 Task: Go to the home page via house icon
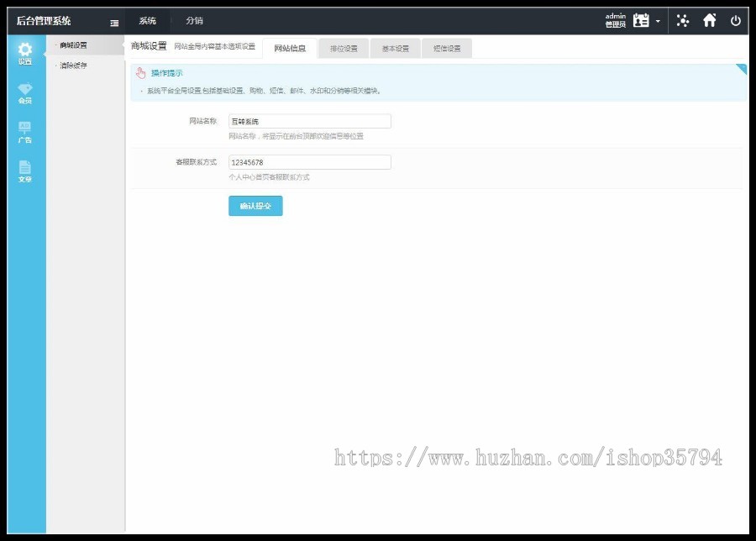pos(709,20)
